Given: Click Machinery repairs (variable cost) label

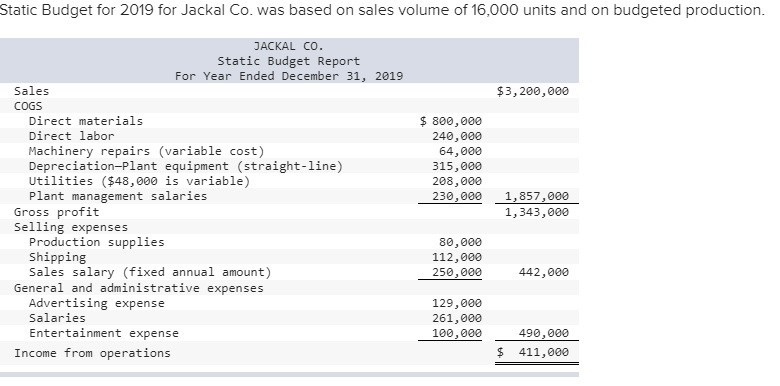Looking at the screenshot, I should (147, 151).
